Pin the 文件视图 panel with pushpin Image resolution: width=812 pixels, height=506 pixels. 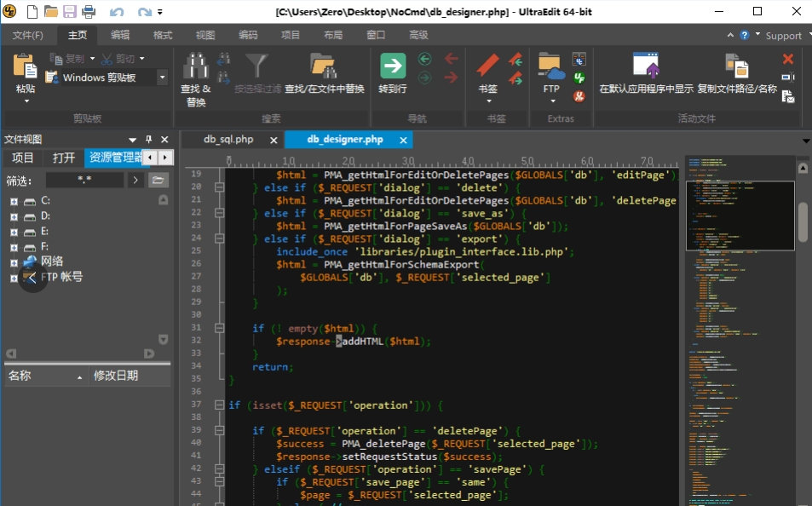148,140
